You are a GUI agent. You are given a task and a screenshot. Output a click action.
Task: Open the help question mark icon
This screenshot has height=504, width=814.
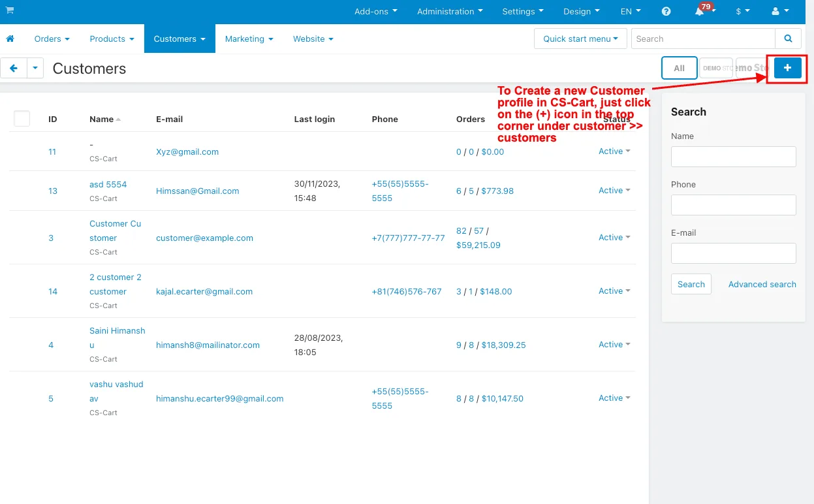(x=666, y=11)
